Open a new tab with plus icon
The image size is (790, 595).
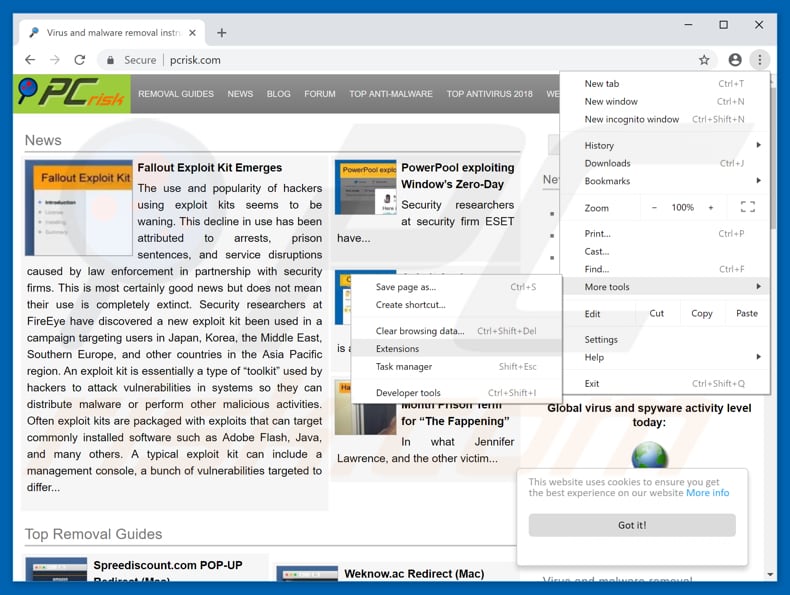coord(222,33)
